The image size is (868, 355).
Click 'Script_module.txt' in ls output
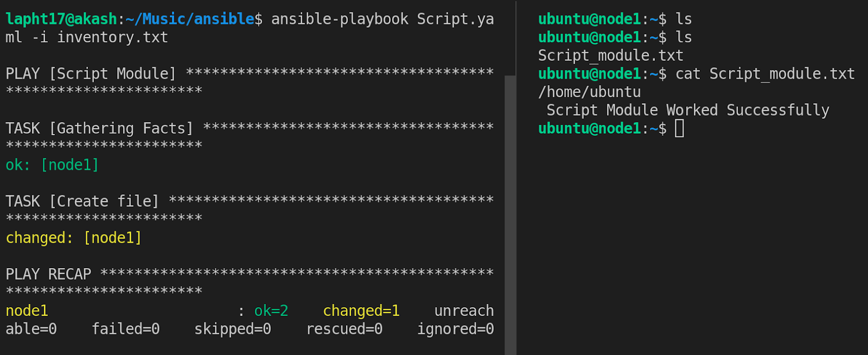pos(611,55)
